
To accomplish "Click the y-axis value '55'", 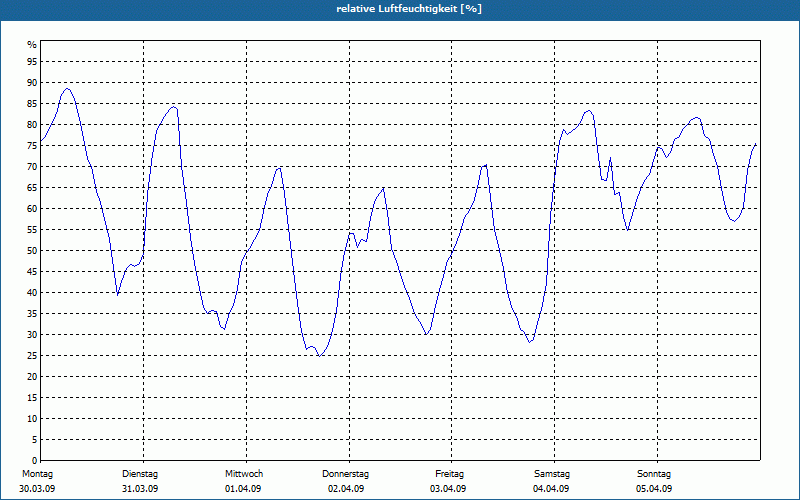I will point(32,230).
